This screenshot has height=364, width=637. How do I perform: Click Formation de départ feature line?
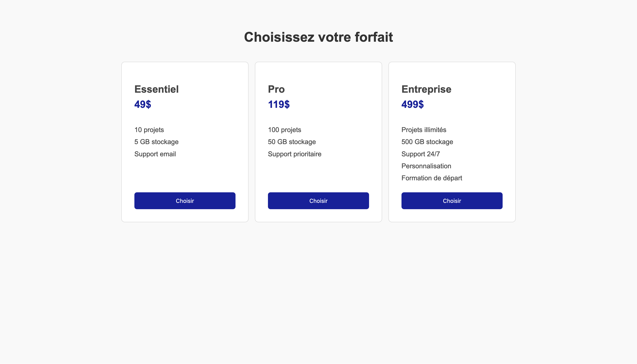(x=432, y=178)
